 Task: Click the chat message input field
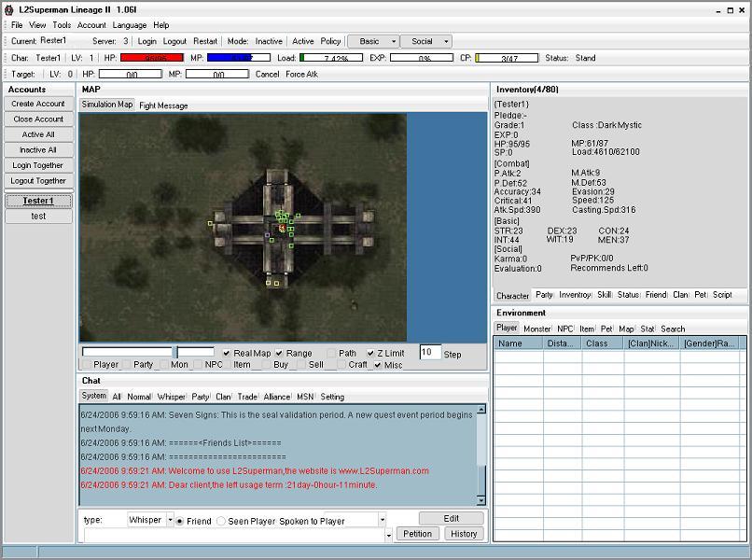(x=234, y=535)
